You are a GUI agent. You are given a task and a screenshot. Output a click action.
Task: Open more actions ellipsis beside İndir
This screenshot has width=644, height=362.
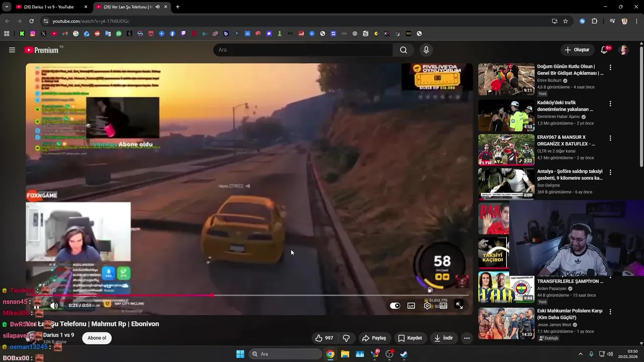click(x=467, y=338)
